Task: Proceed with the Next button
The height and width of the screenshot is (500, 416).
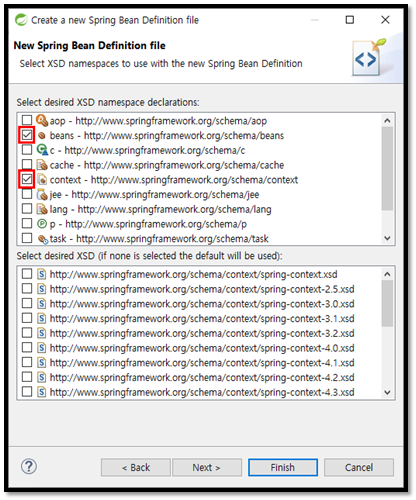Action: pyautogui.click(x=207, y=468)
